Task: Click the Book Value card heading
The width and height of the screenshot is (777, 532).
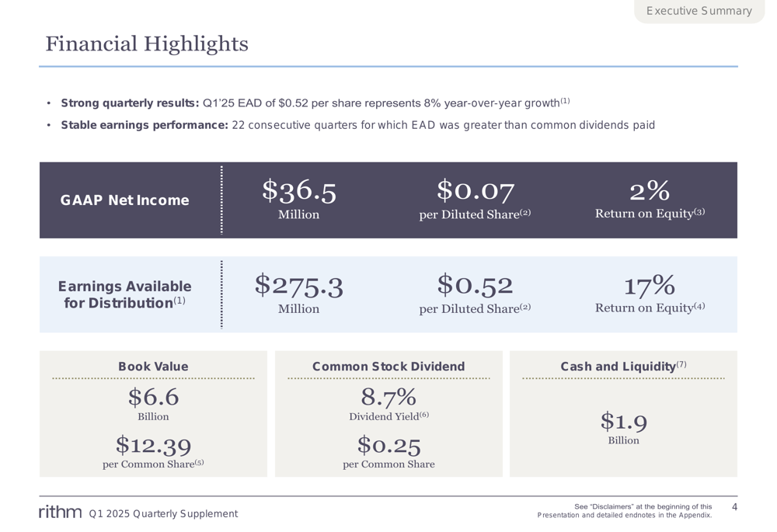Action: coord(153,367)
